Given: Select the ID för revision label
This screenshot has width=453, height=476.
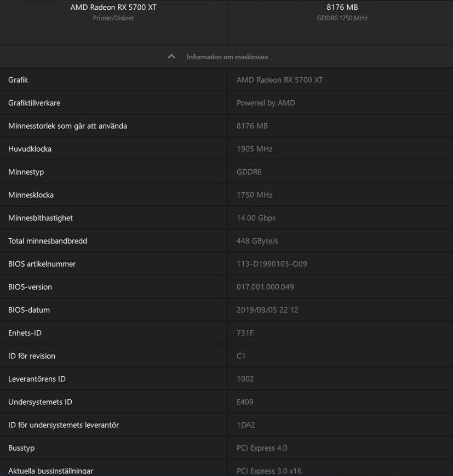Looking at the screenshot, I should (32, 356).
